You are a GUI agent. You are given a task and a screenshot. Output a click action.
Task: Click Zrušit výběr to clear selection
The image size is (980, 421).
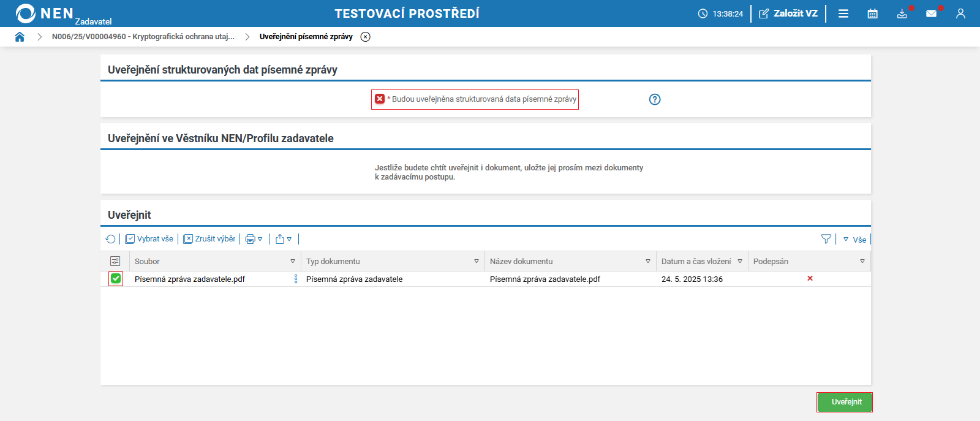pyautogui.click(x=209, y=239)
